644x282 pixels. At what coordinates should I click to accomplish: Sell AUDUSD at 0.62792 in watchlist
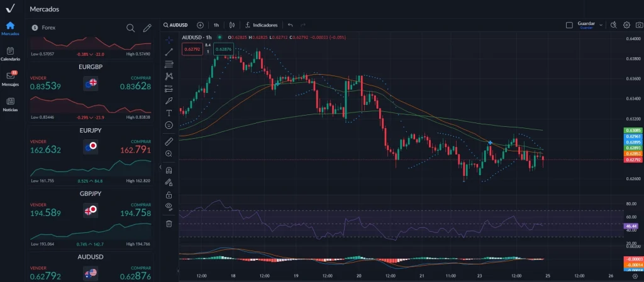[x=45, y=276]
